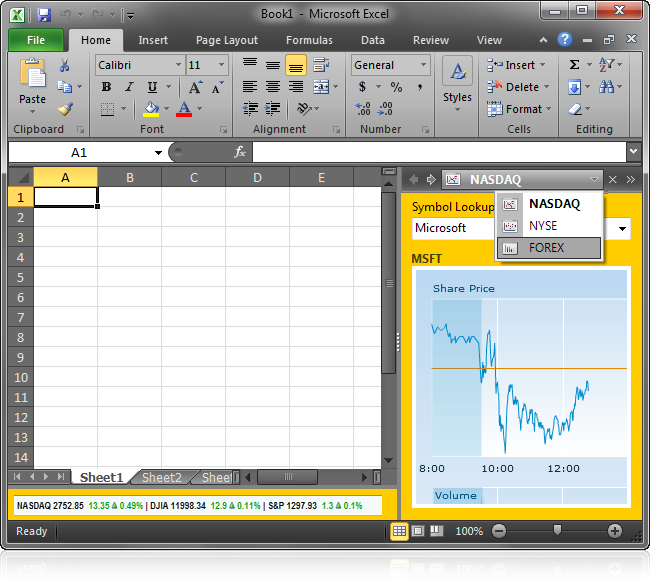Expand the Styles gallery
Screen dimensions: 650x580
click(x=457, y=86)
